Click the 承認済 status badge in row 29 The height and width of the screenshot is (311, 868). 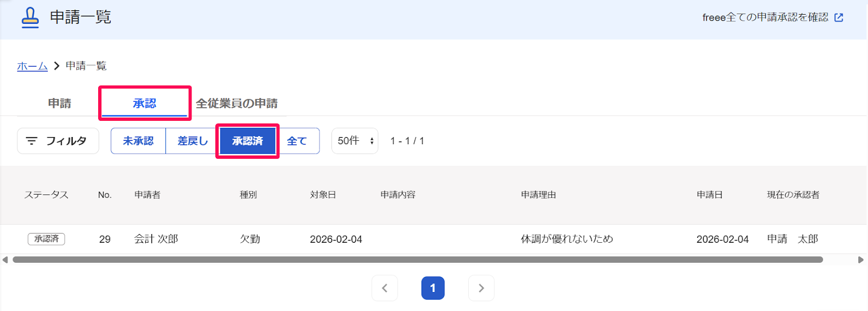click(47, 239)
